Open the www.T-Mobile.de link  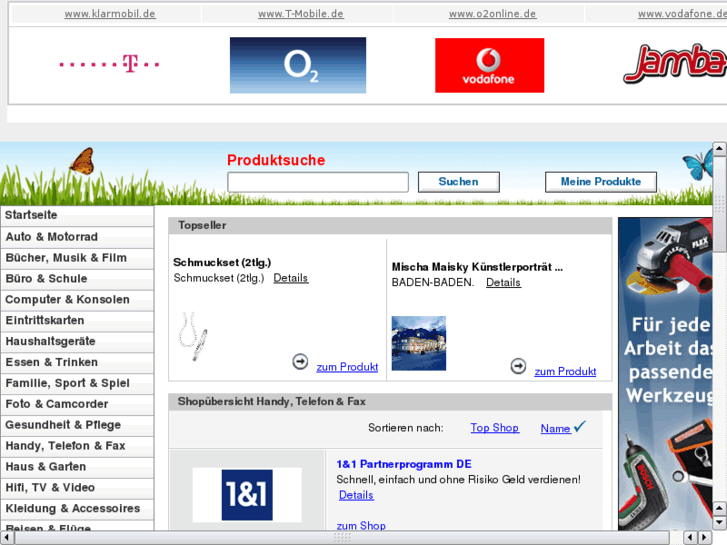300,14
